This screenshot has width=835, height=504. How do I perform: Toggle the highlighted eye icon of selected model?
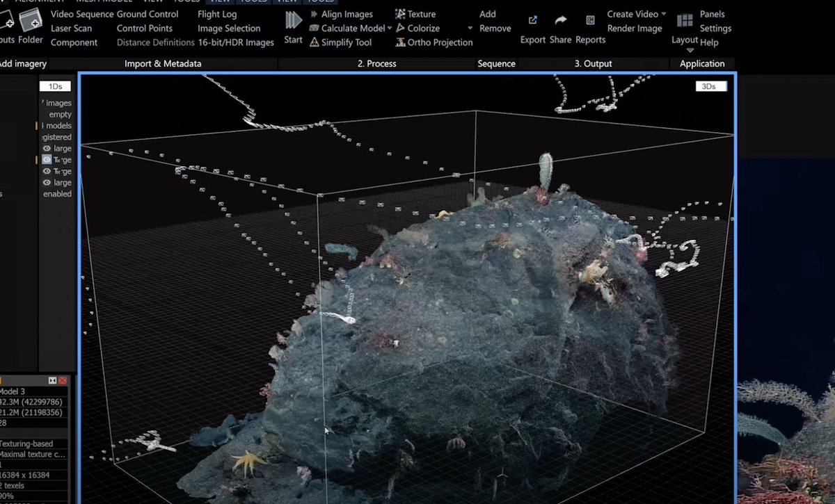(47, 160)
